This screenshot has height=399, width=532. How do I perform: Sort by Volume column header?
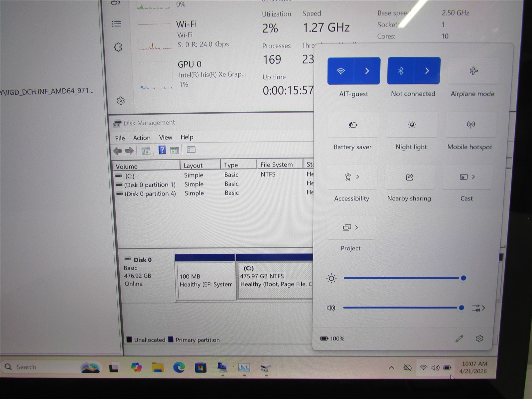[146, 166]
